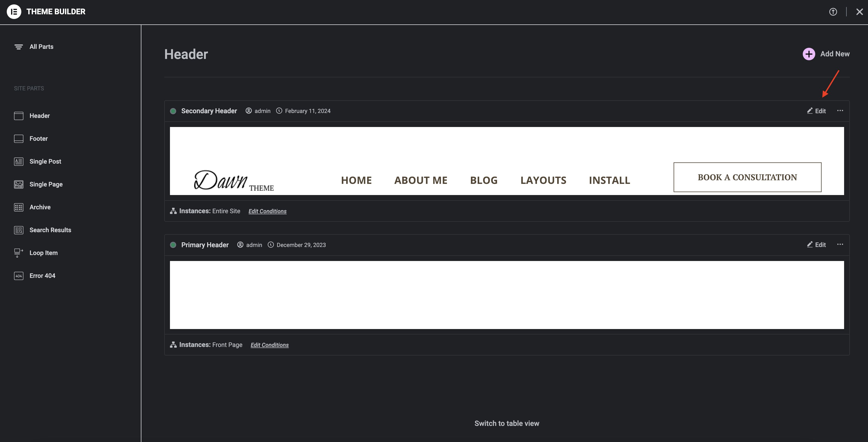Click ABOUT ME in the header preview

420,180
